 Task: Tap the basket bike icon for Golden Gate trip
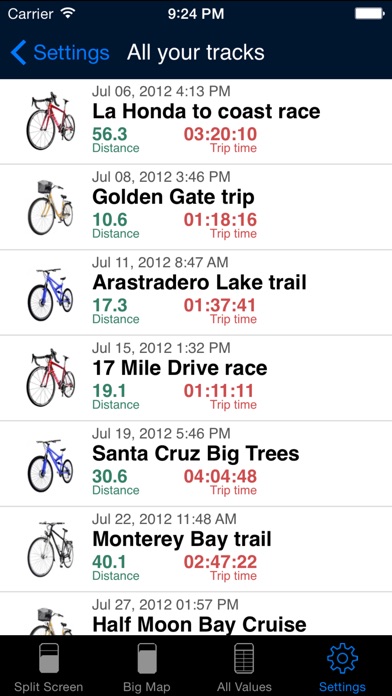click(50, 207)
